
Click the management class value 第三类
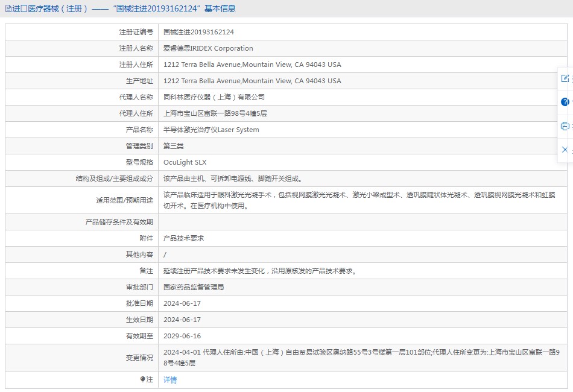174,146
